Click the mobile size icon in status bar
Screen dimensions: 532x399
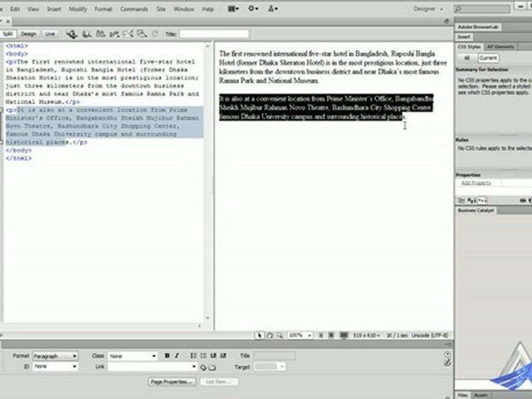[x=321, y=336]
